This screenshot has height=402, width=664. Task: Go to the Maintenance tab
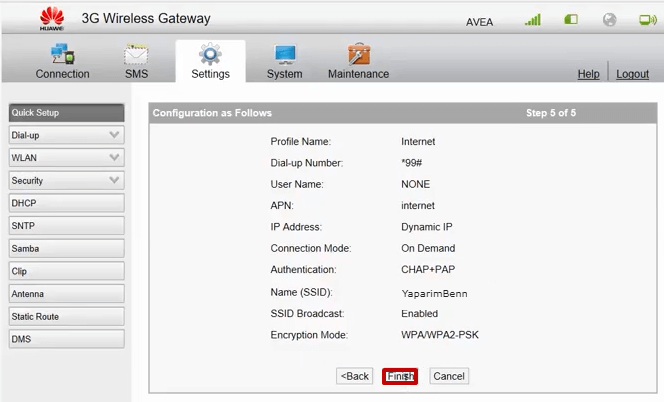[359, 61]
